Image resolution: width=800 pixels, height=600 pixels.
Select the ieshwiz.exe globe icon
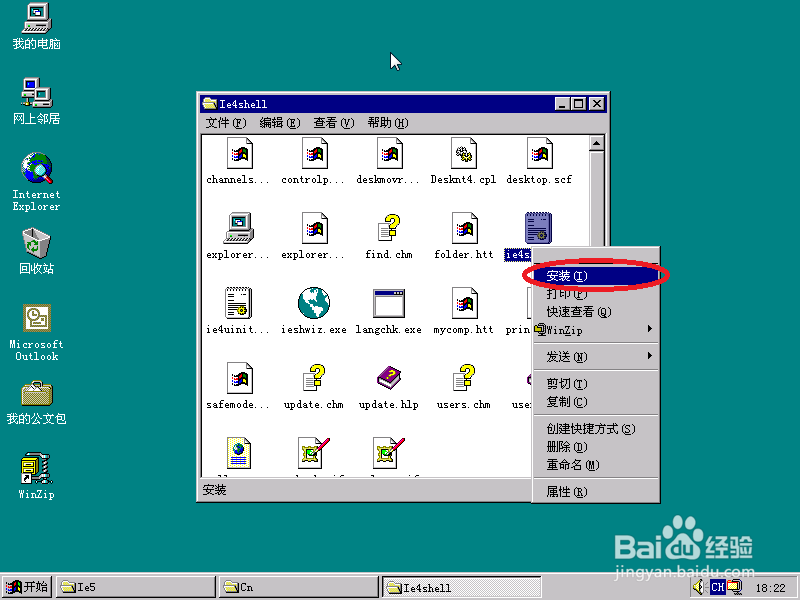click(x=313, y=303)
